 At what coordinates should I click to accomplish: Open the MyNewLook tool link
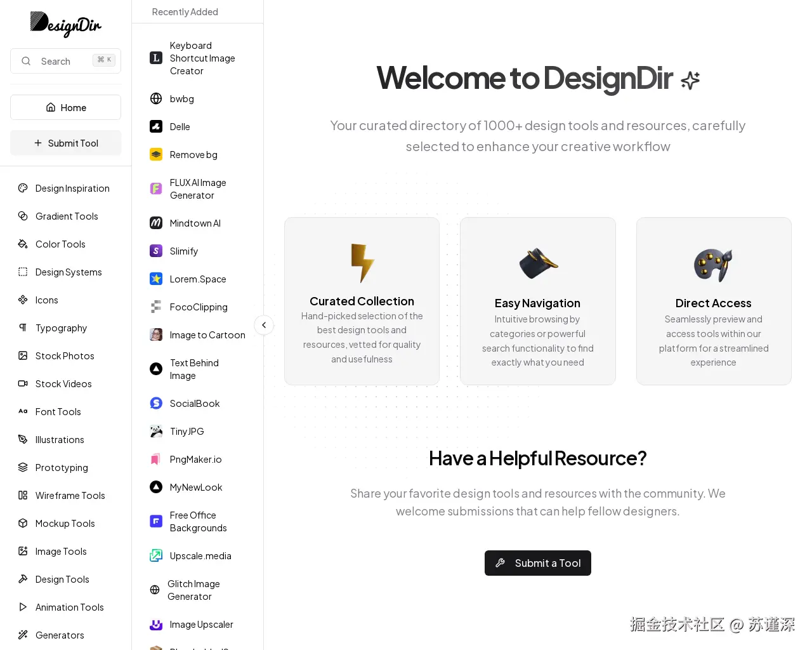197,487
